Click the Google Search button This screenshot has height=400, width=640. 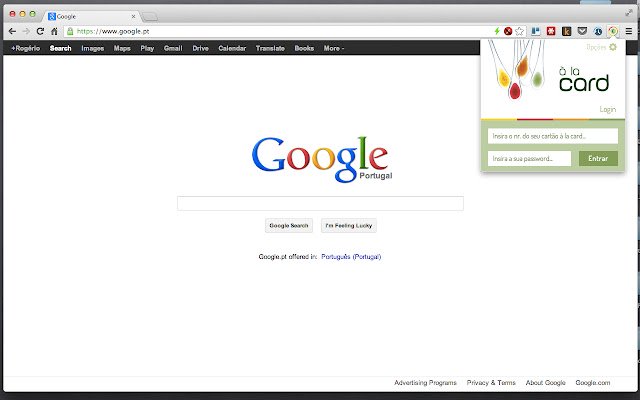click(x=289, y=225)
